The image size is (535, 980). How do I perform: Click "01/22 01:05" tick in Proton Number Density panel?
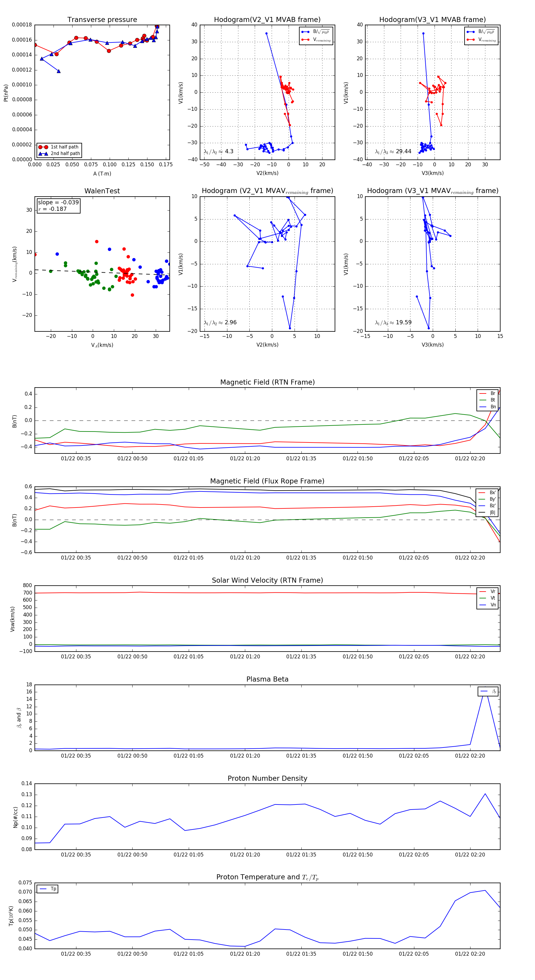click(x=188, y=855)
